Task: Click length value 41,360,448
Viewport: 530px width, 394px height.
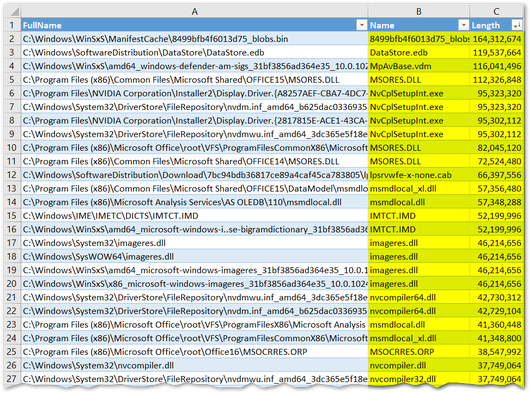Action: (496, 324)
